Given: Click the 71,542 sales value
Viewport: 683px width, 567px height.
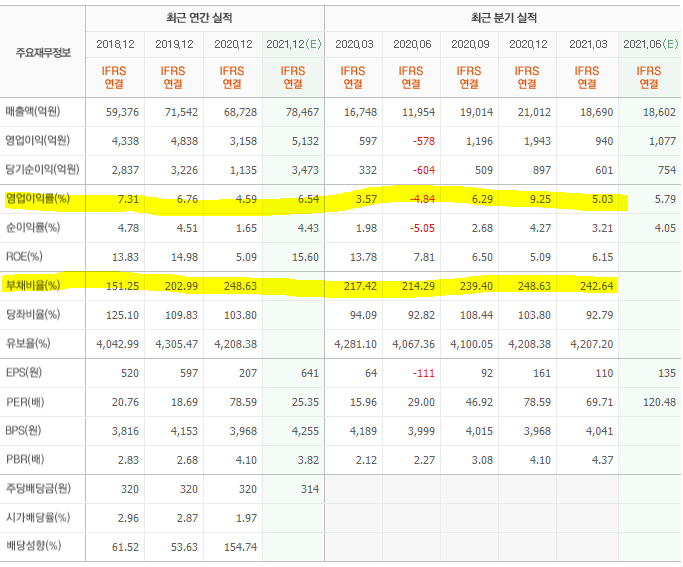Looking at the screenshot, I should tap(181, 112).
